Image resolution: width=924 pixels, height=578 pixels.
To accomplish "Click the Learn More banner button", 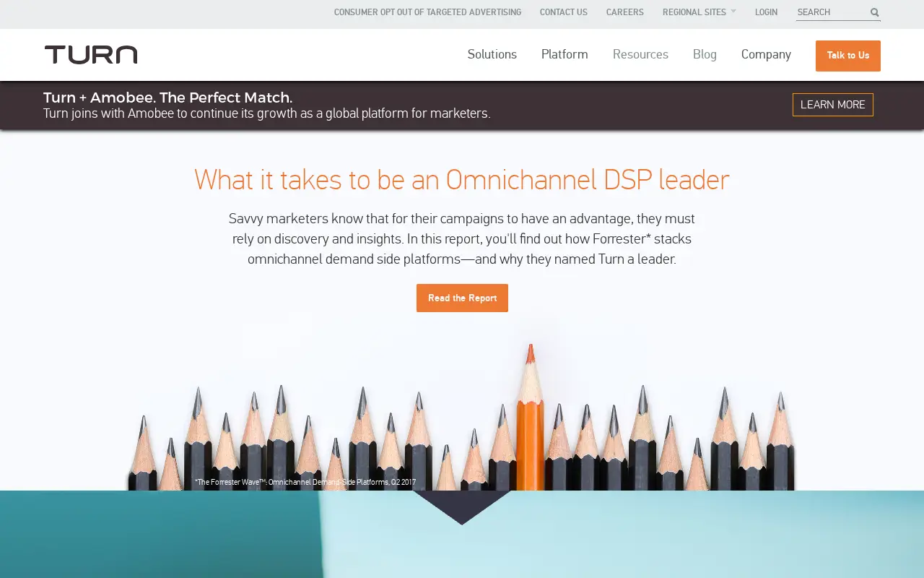I will tap(833, 105).
